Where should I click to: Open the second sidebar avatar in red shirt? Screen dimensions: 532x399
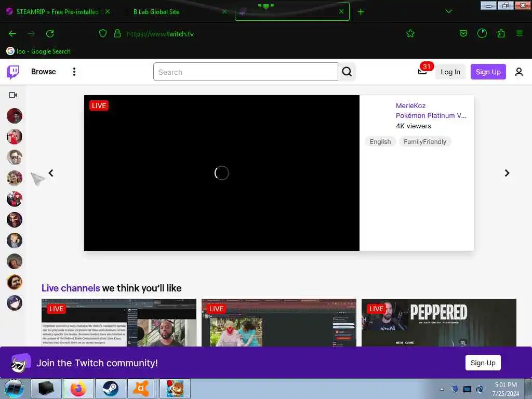14,137
